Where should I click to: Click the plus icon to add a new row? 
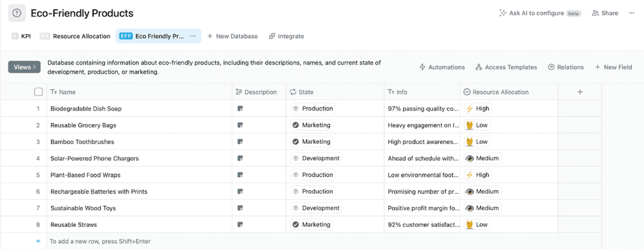[x=38, y=241]
